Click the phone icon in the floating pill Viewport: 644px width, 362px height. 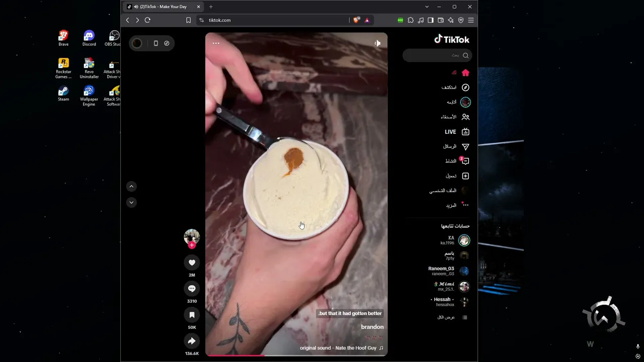click(156, 43)
